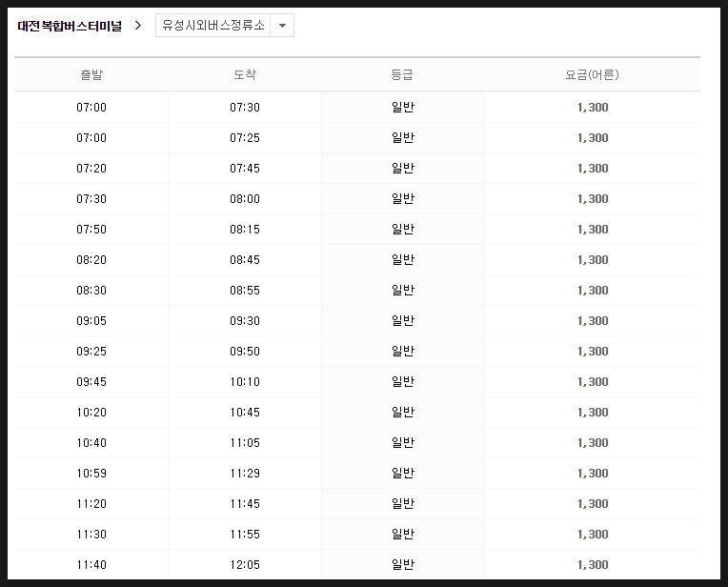Click the 1,300 fare in the 07:30 departure row
The image size is (728, 587).
point(593,199)
